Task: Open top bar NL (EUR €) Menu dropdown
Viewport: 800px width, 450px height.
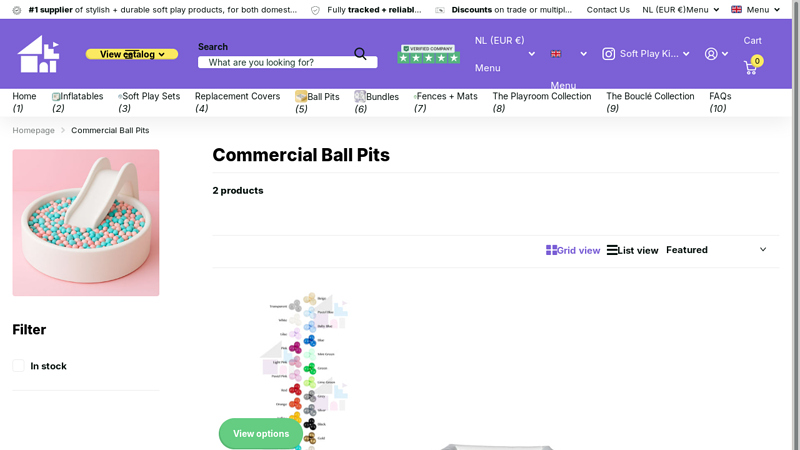Action: 681,10
